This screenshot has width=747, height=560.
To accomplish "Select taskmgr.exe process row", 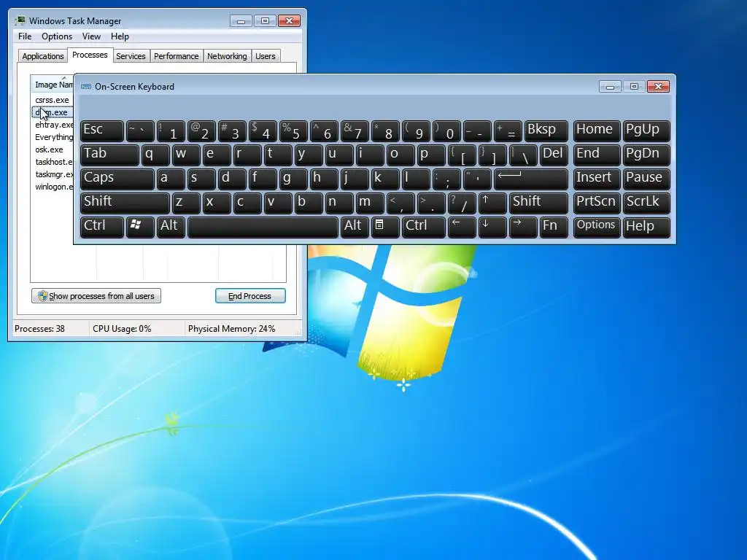I will pyautogui.click(x=53, y=174).
